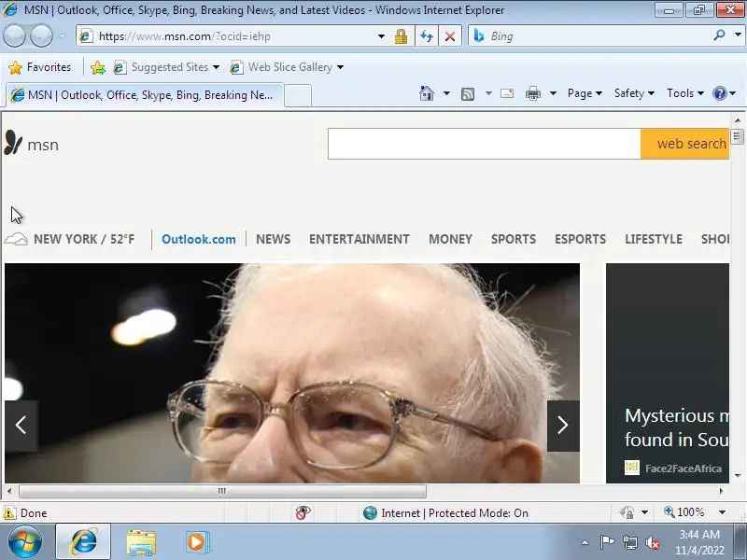Open the Page menu
Image resolution: width=747 pixels, height=560 pixels.
tap(585, 93)
